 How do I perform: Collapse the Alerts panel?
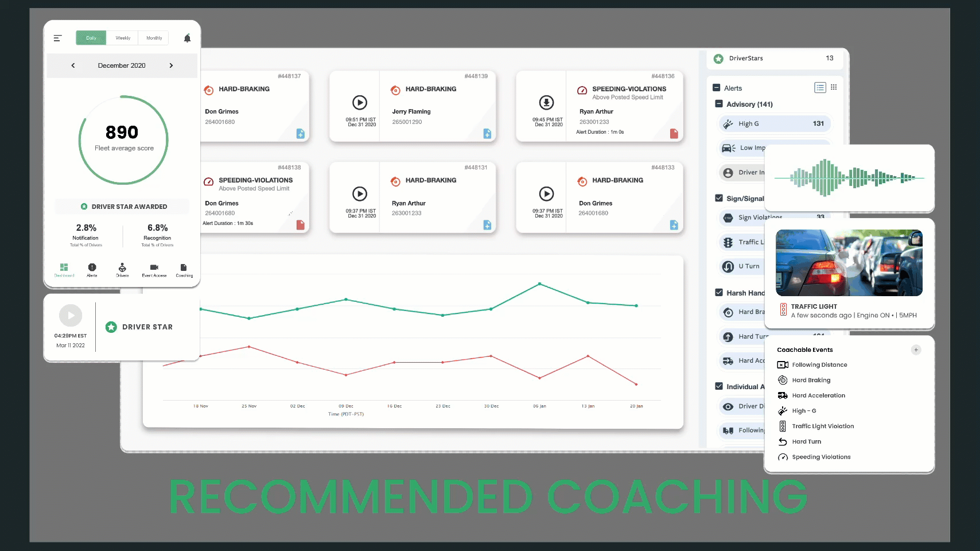click(x=716, y=88)
